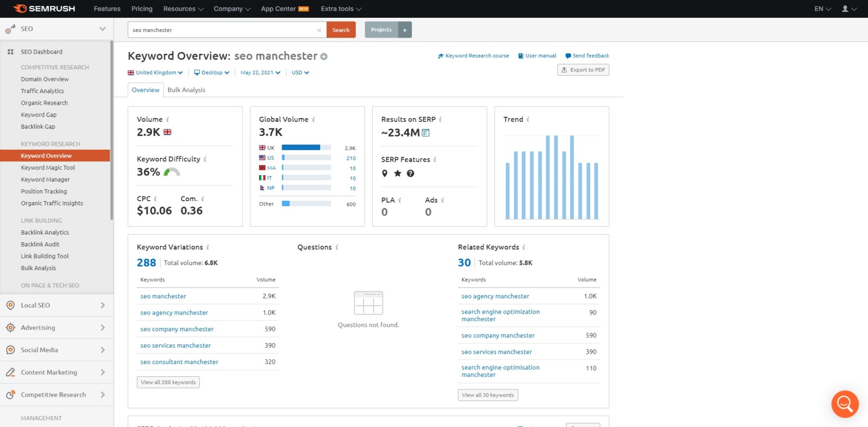This screenshot has width=868, height=427.
Task: Click the CPC info icon
Action: coord(155,199)
